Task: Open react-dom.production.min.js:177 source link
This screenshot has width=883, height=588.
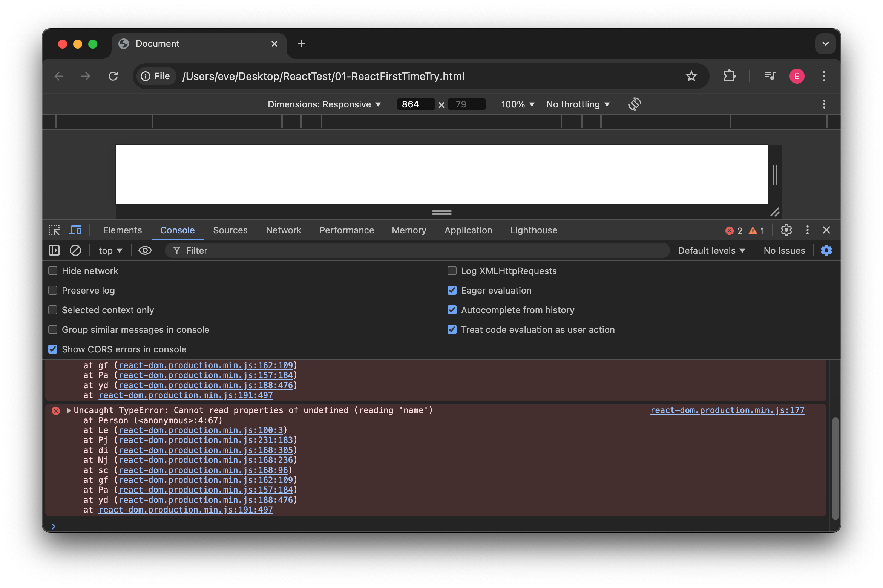Action: coord(727,410)
